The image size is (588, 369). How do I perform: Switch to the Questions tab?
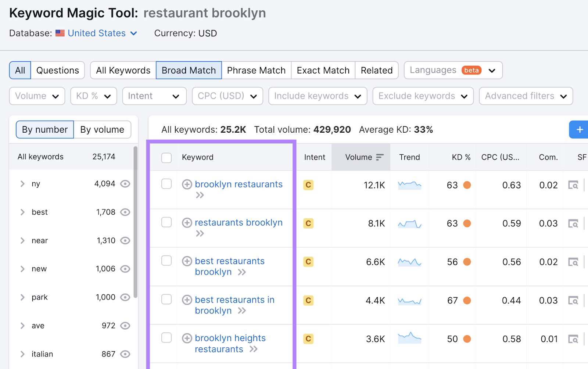tap(57, 70)
